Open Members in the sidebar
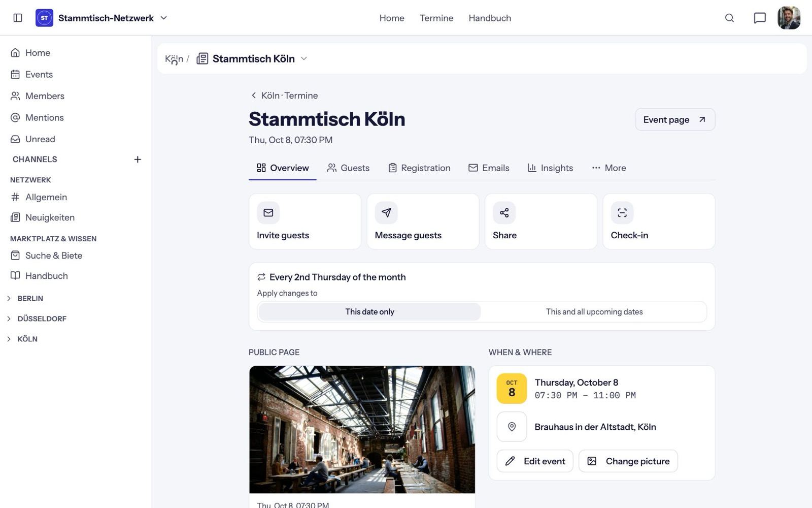Screen dimensions: 812x508 click(76, 96)
